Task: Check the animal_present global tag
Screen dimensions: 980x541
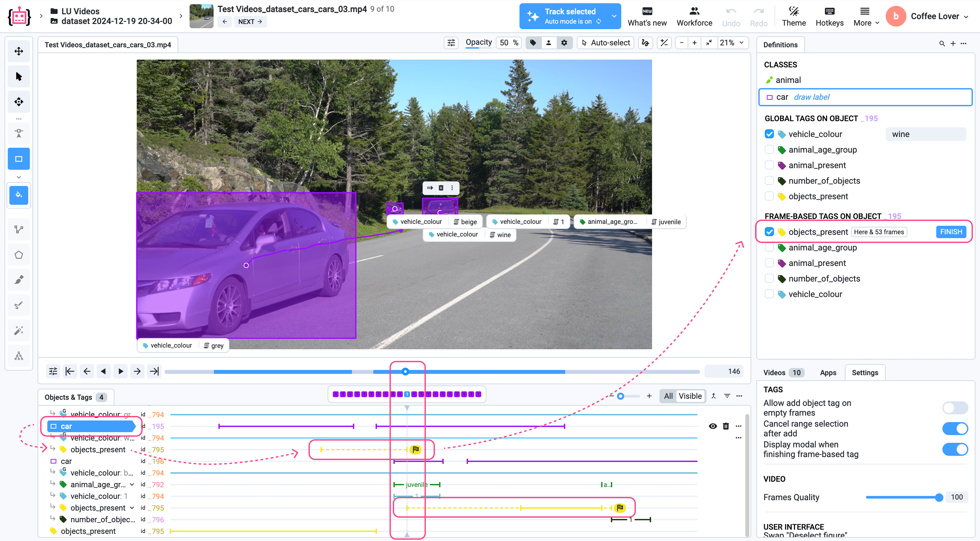Action: click(x=769, y=166)
